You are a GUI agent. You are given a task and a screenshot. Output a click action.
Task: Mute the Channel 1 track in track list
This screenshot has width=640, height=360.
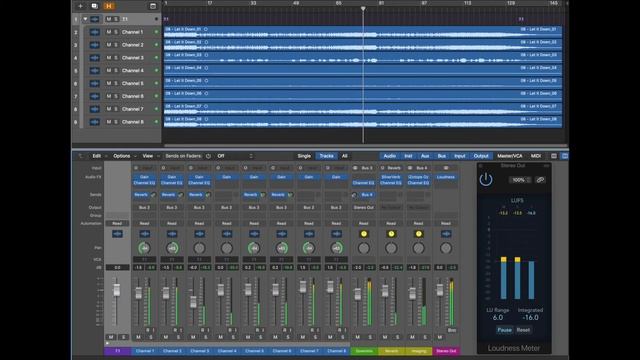tap(109, 32)
